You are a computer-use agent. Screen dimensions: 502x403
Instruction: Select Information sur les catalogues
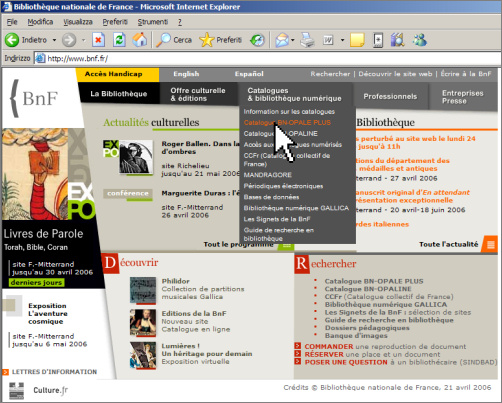click(x=289, y=112)
